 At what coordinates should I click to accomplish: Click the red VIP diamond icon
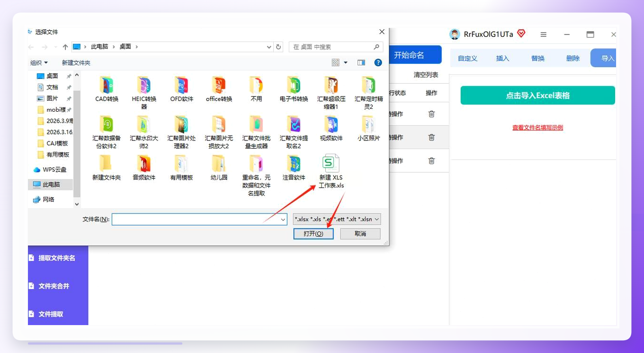coord(521,34)
